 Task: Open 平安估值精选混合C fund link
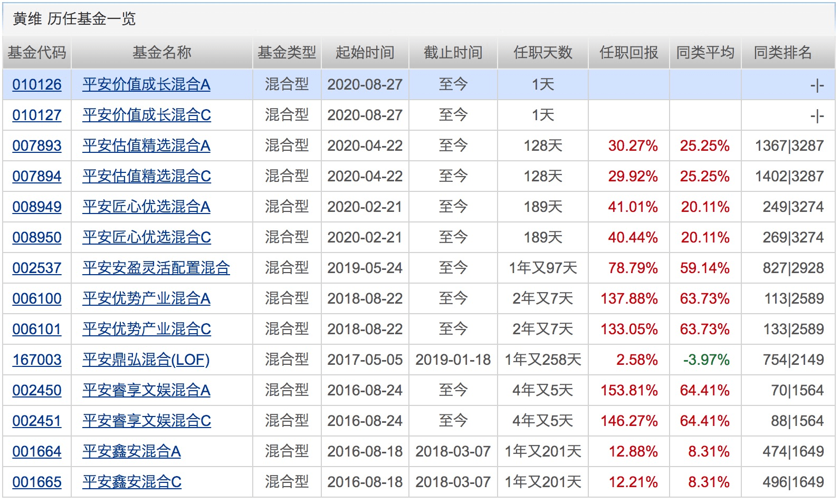coord(147,176)
